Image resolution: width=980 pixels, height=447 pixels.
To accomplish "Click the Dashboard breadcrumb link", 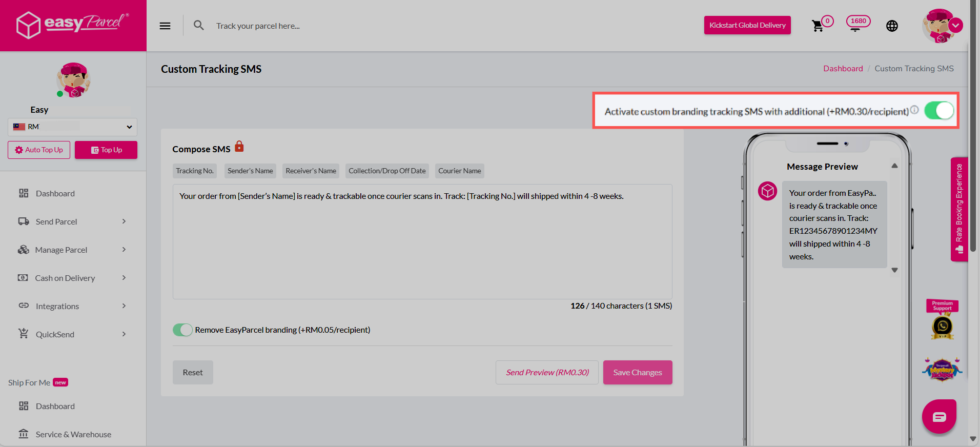I will pos(843,69).
